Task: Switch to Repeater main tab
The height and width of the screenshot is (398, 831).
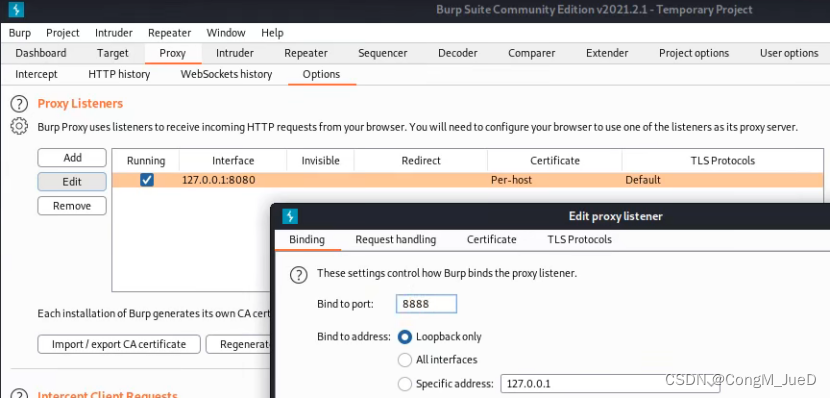Action: 306,53
